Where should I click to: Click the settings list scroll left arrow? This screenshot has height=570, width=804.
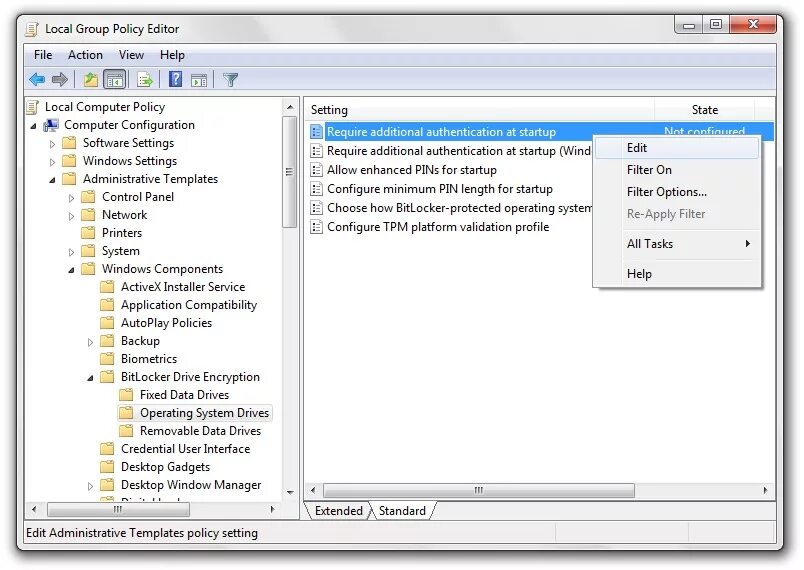[313, 490]
